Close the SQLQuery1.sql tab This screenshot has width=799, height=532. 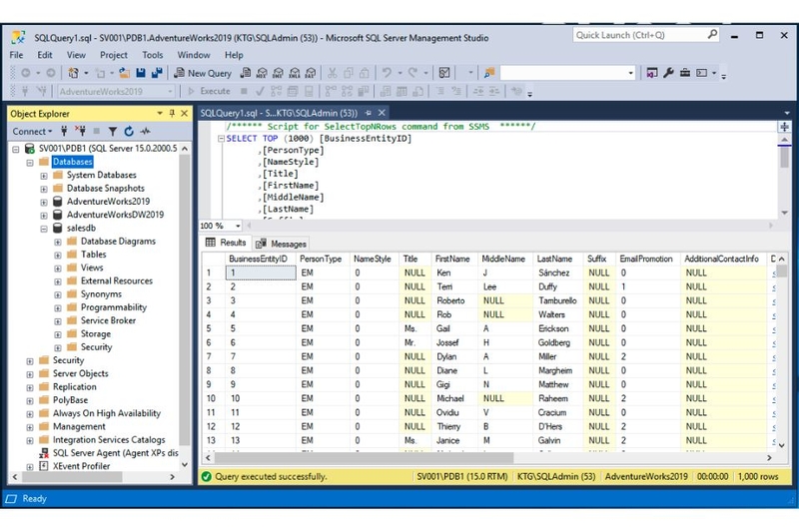pyautogui.click(x=382, y=113)
